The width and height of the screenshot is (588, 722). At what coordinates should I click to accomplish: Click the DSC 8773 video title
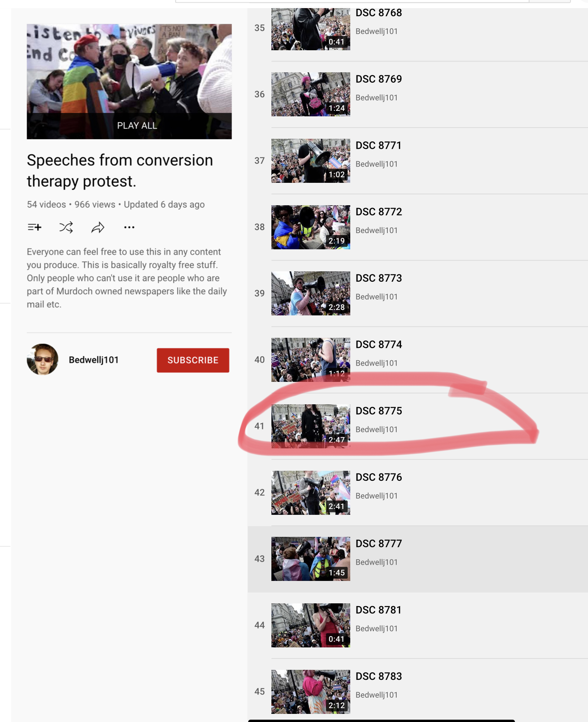coord(379,278)
